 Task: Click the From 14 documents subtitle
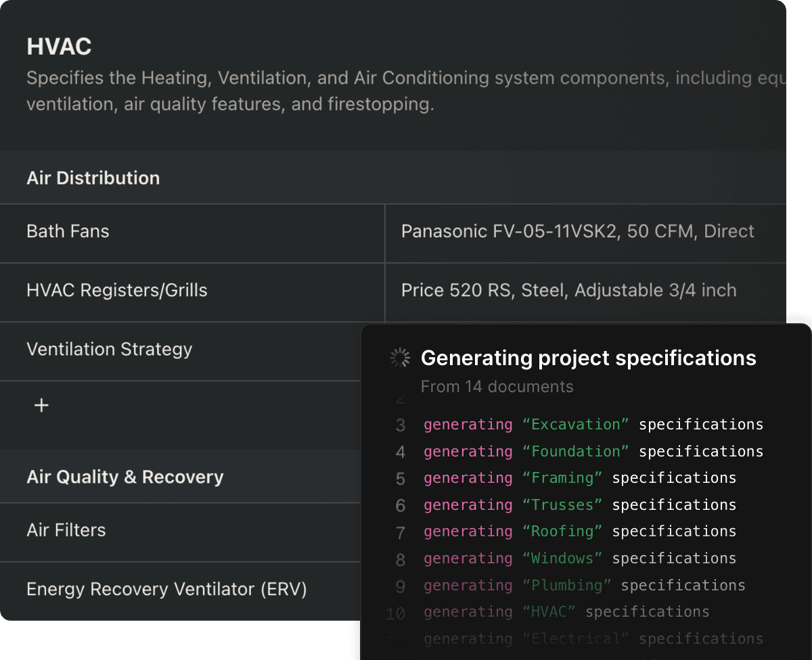pos(497,387)
